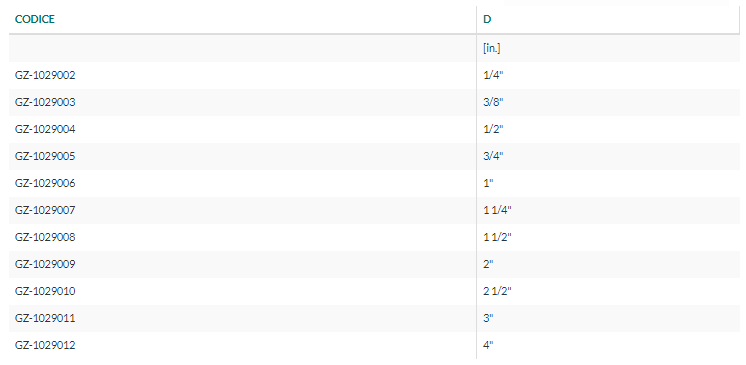The height and width of the screenshot is (365, 746).
Task: Click the 1/4" diameter value
Action: pos(493,75)
